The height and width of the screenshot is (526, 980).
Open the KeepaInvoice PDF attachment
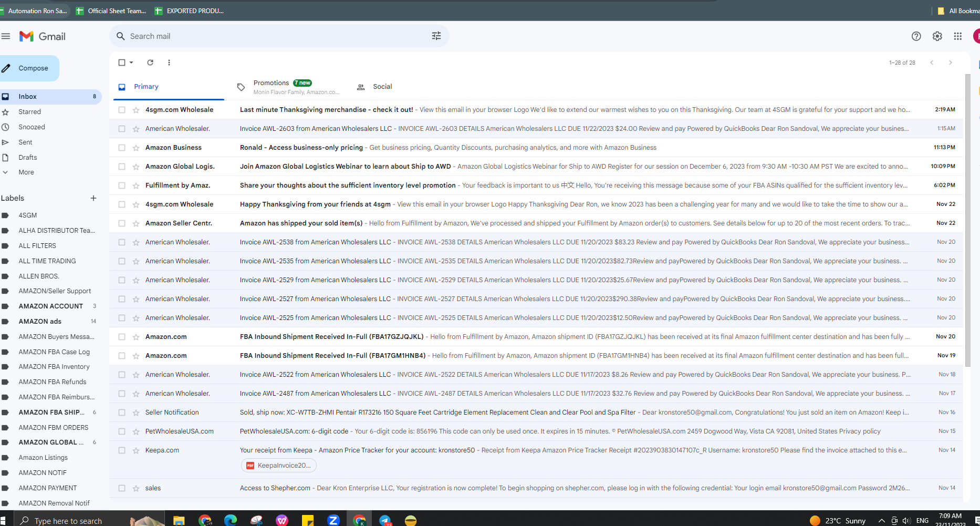point(279,466)
